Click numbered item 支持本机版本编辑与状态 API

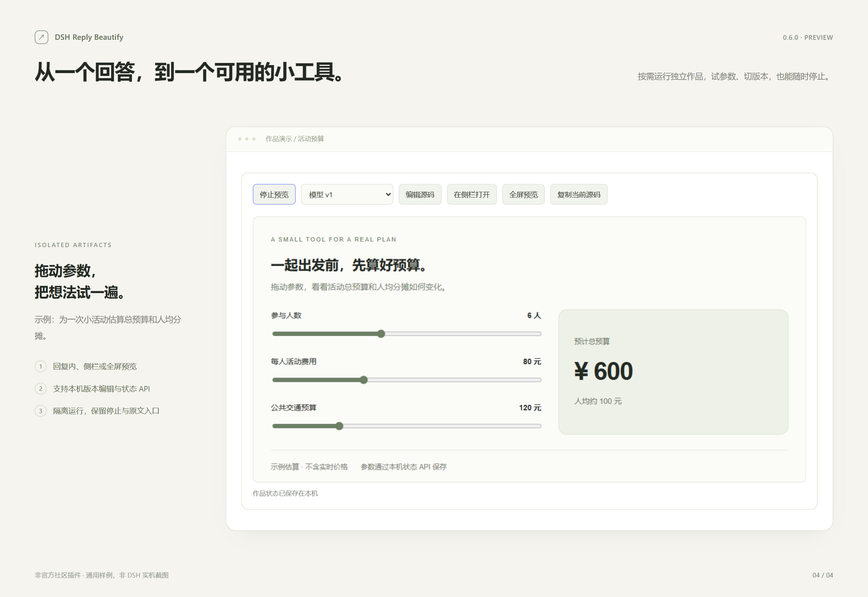point(92,389)
